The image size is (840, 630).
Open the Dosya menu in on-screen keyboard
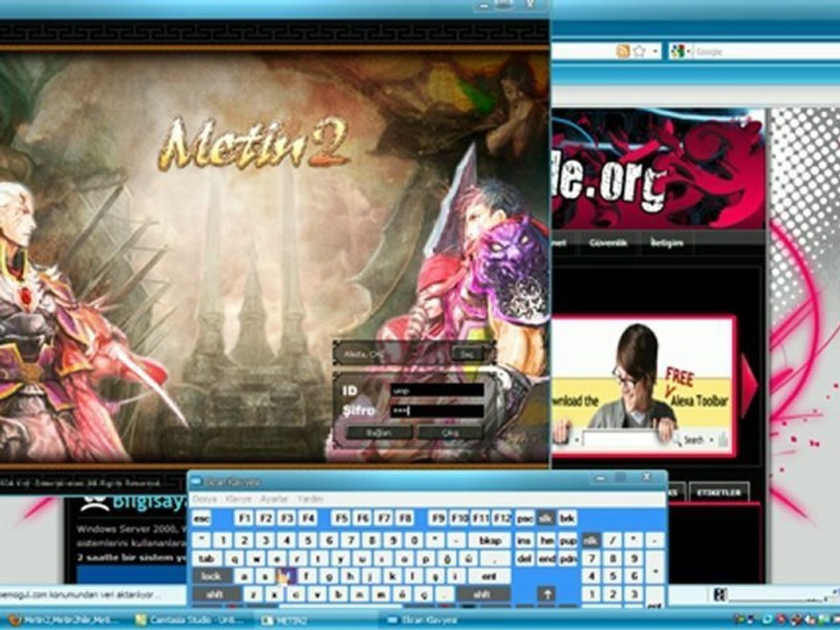pyautogui.click(x=205, y=499)
